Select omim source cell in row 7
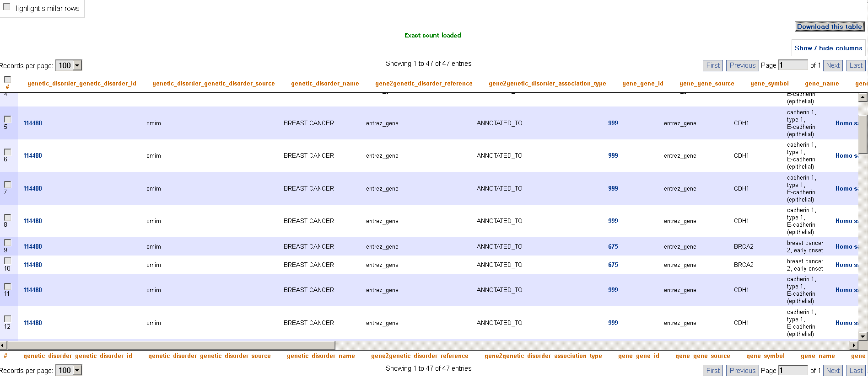 tap(154, 188)
